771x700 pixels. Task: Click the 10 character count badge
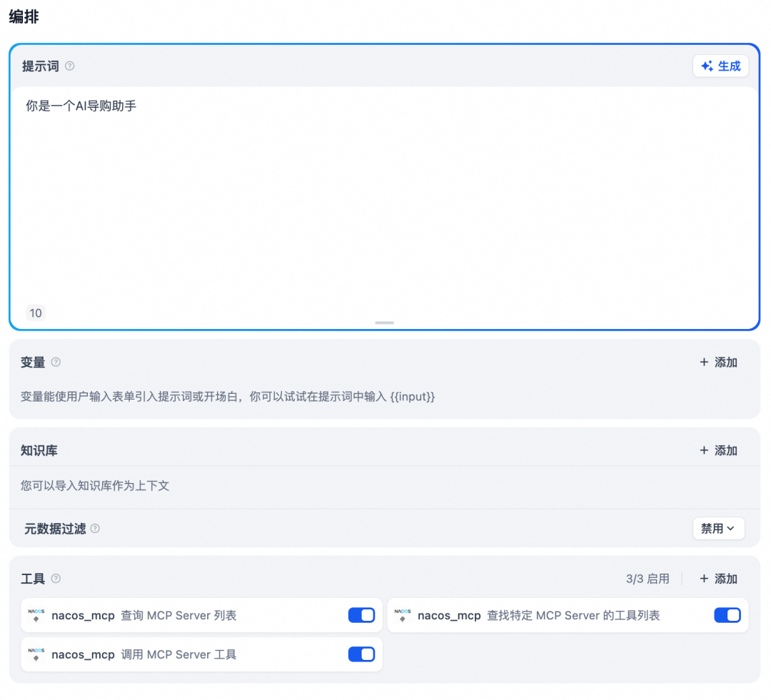[36, 313]
